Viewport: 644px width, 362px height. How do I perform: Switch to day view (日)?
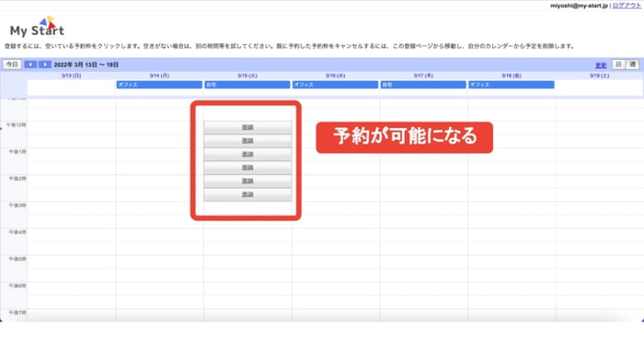(618, 64)
